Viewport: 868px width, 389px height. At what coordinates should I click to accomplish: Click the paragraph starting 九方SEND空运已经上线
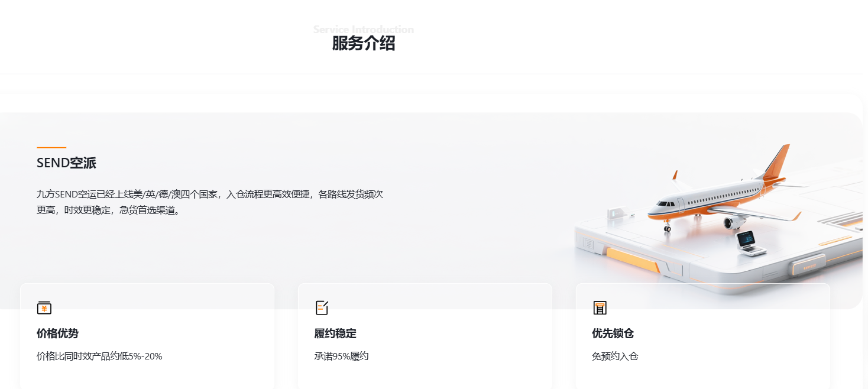coord(210,202)
